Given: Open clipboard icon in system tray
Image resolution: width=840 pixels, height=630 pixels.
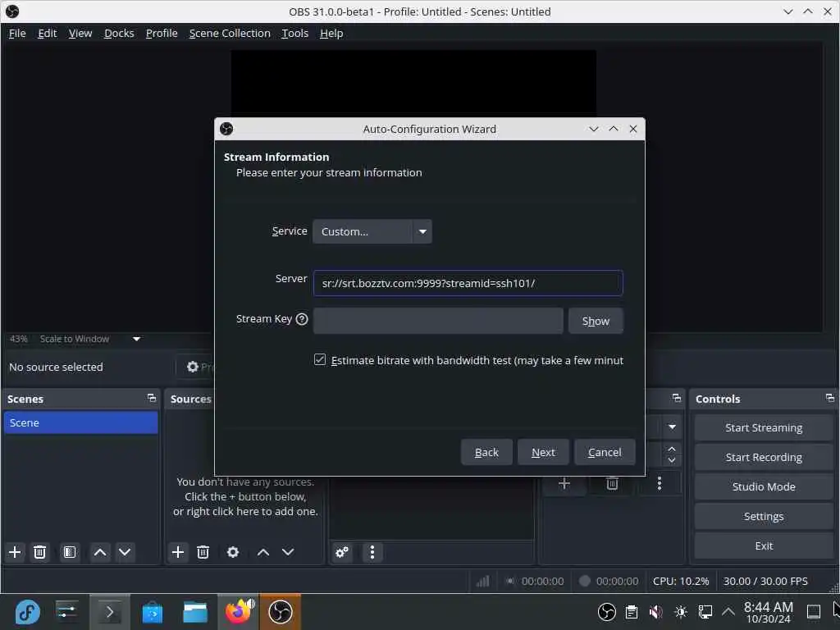Looking at the screenshot, I should (632, 612).
